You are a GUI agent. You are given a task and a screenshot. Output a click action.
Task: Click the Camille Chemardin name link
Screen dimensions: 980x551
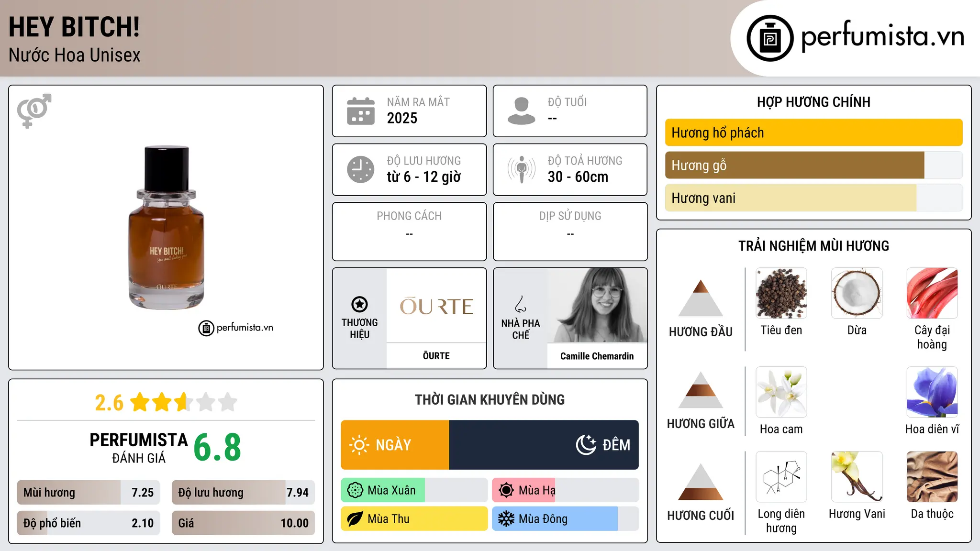click(597, 356)
